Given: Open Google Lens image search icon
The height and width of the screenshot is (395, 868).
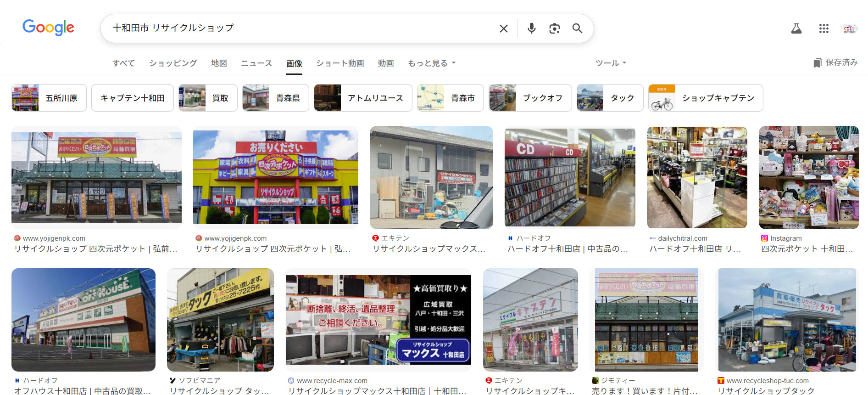Looking at the screenshot, I should point(554,28).
